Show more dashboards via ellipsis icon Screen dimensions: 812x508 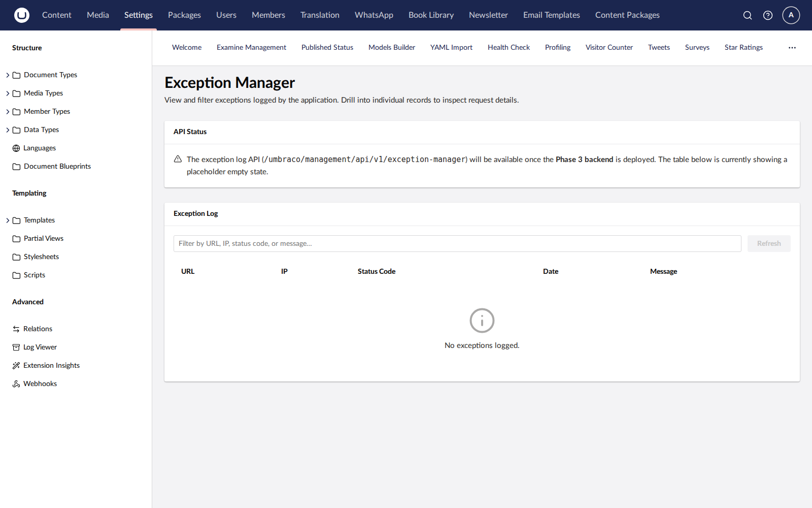[x=792, y=48]
